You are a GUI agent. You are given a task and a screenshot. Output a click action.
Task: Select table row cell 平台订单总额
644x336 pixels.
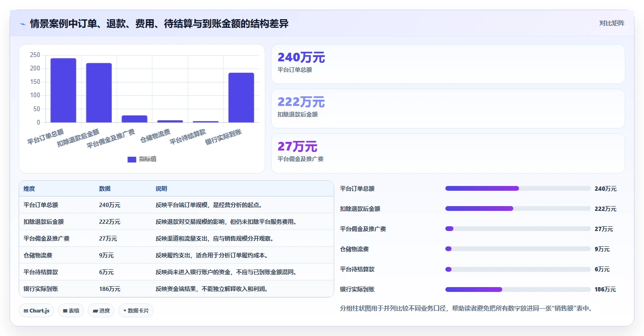41,205
